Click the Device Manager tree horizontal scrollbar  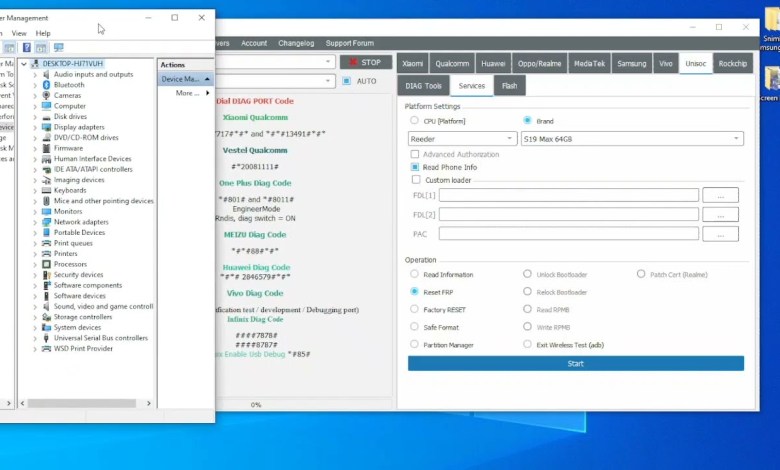[82, 403]
